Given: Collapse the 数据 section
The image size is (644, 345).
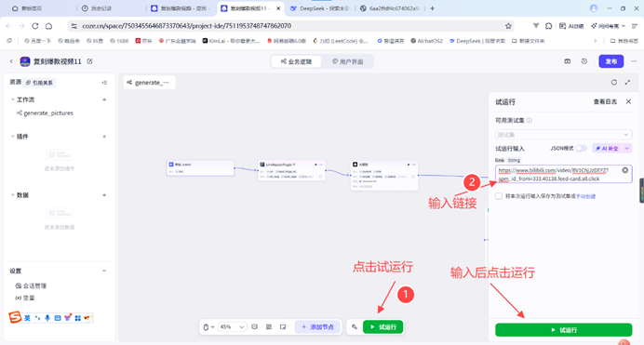Looking at the screenshot, I should tap(12, 195).
